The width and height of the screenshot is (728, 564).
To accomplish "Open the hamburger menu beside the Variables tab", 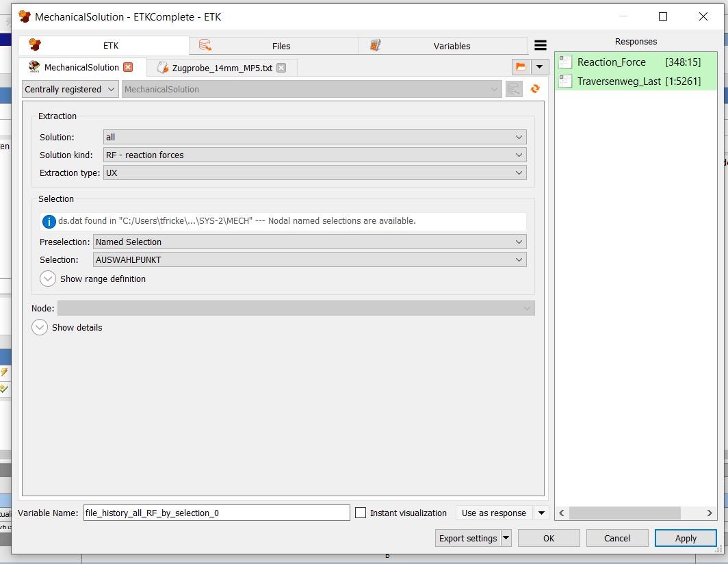I will click(540, 45).
